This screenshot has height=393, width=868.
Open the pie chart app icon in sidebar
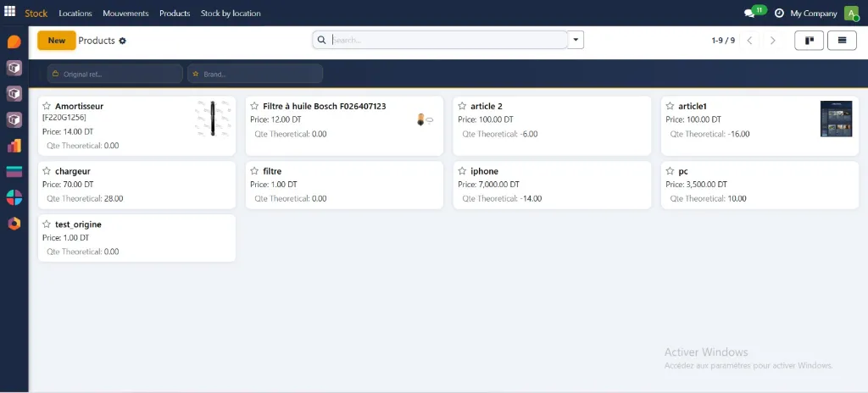pyautogui.click(x=14, y=197)
